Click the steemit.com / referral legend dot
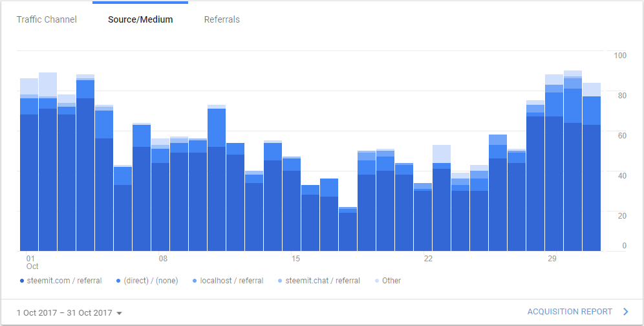This screenshot has height=326, width=644. click(x=21, y=281)
